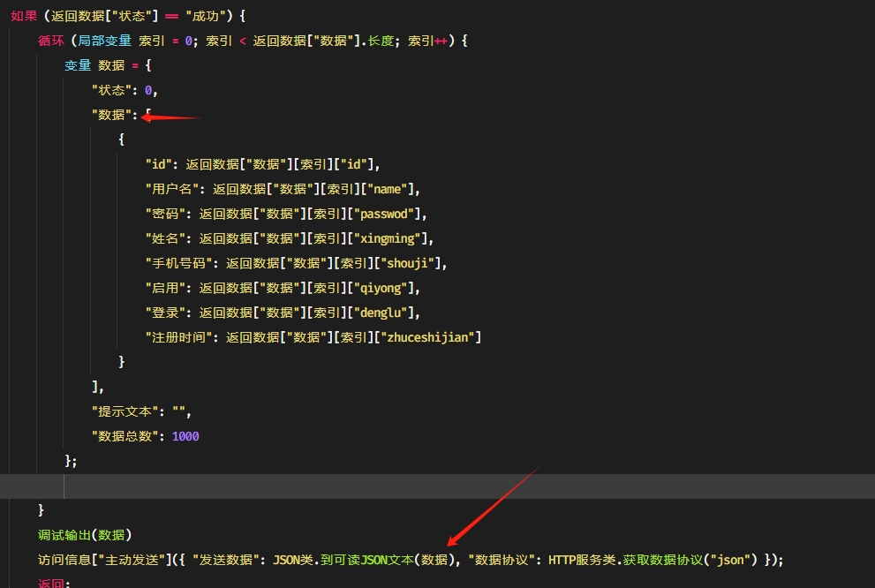Screen dimensions: 875x588
Task: Click the 索引++ increment expression
Action: 427,41
